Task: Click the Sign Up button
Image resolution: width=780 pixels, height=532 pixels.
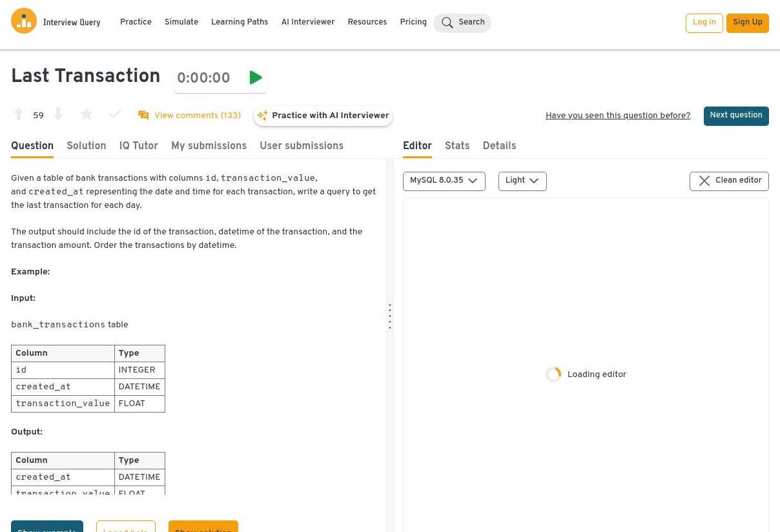Action: [747, 23]
